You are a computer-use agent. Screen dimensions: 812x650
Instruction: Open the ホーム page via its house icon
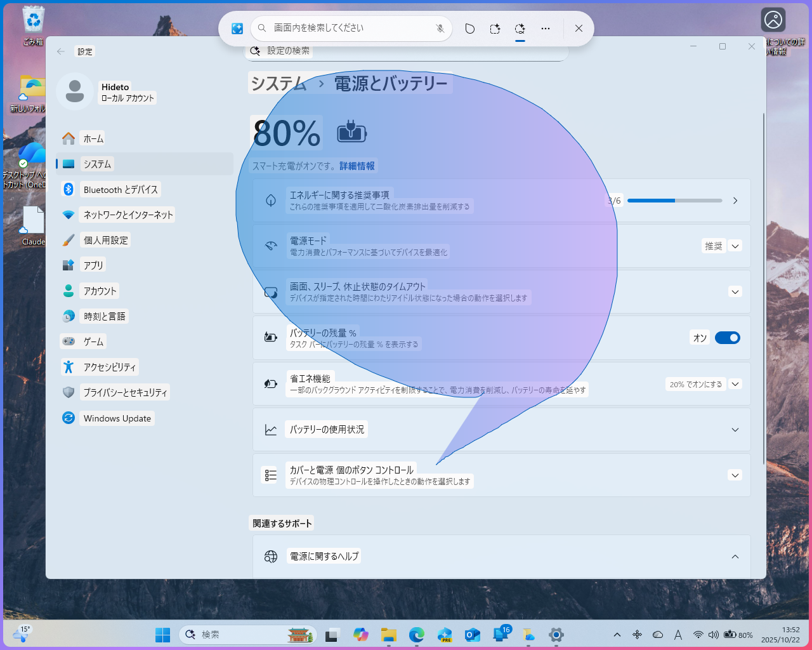69,138
